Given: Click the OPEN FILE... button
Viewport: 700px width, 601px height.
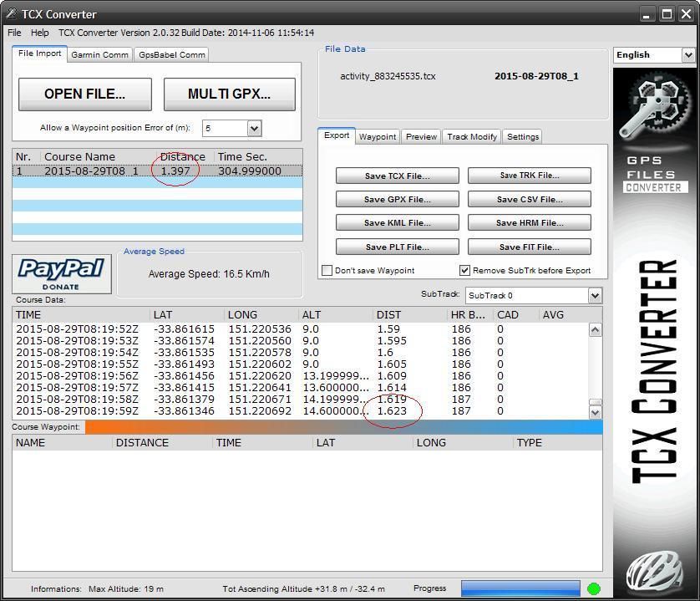Looking at the screenshot, I should 85,94.
